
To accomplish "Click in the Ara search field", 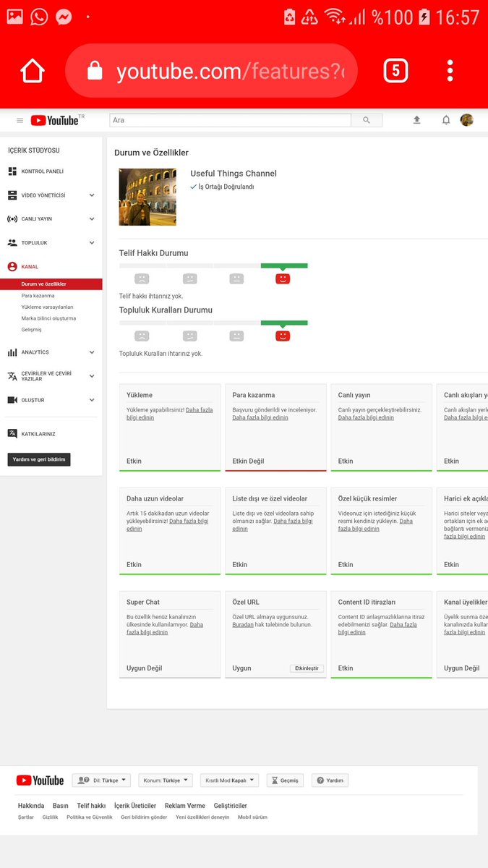I will click(230, 120).
